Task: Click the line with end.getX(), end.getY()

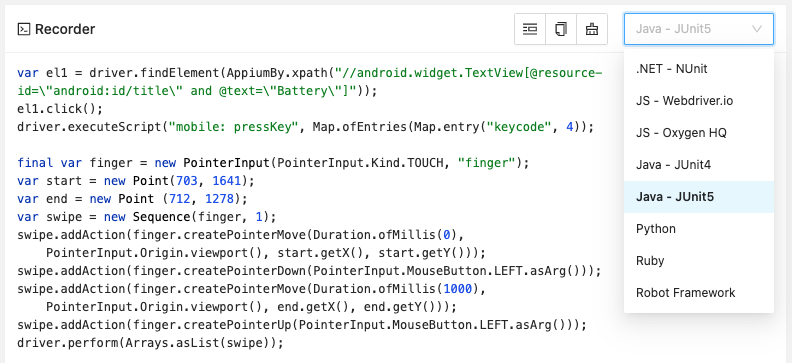Action: (x=251, y=307)
